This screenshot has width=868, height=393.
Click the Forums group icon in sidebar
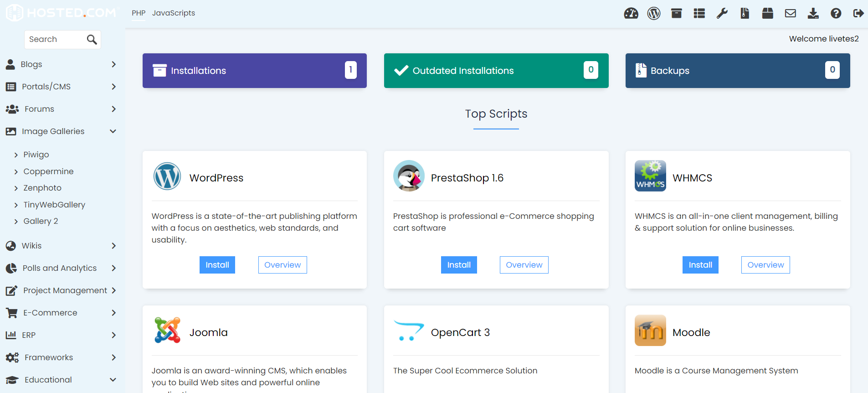click(x=12, y=109)
